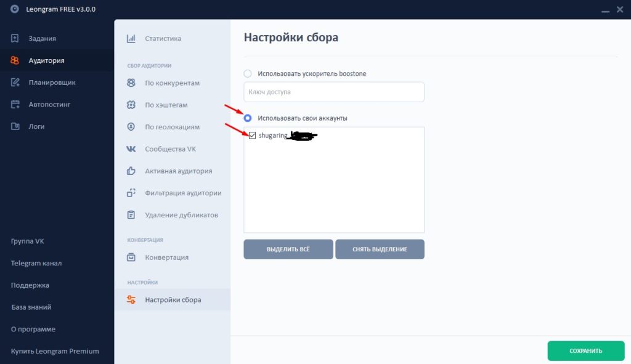Click the По геолокациям pin icon
This screenshot has width=631, height=364.
pos(131,127)
